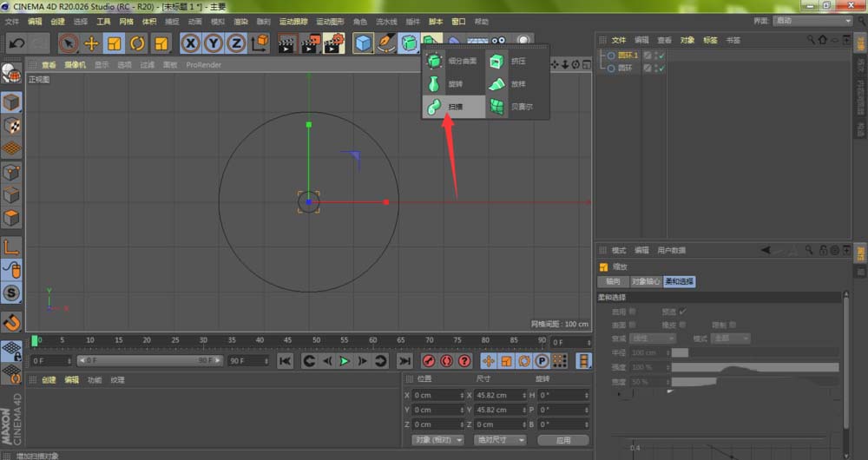Open the 绝对尺寸 size dropdown
Viewport: 868px width, 460px height.
click(498, 440)
